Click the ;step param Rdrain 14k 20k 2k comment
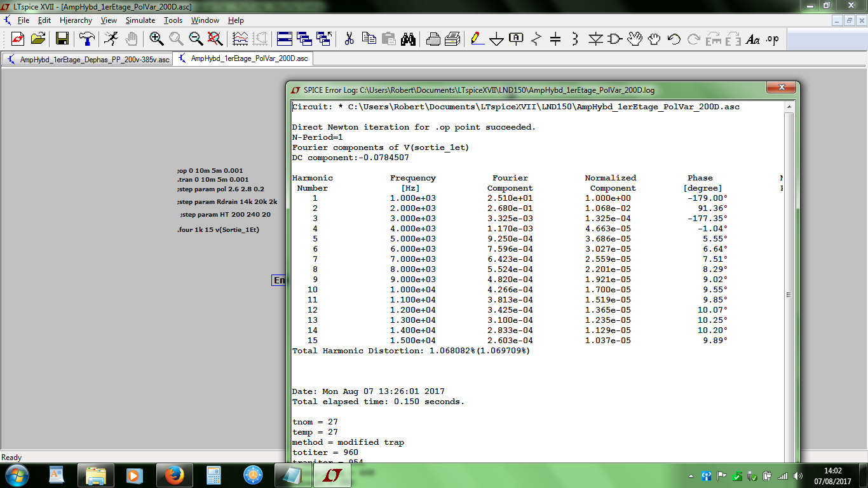 228,201
